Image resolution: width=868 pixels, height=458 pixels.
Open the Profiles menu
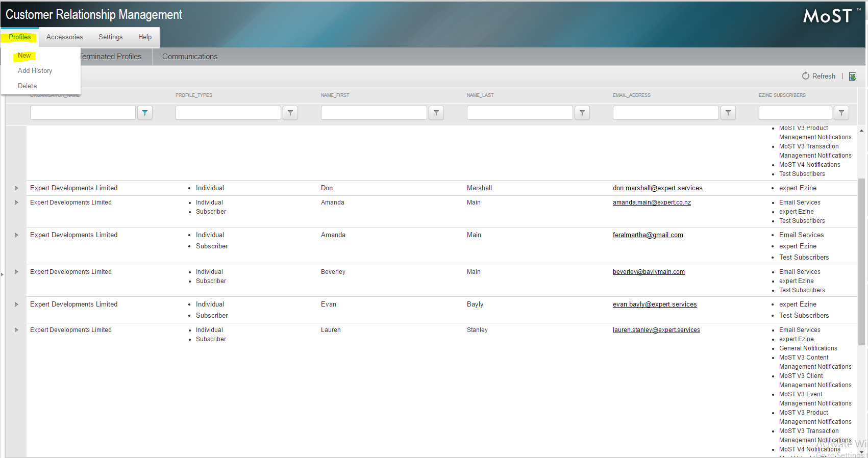click(20, 37)
